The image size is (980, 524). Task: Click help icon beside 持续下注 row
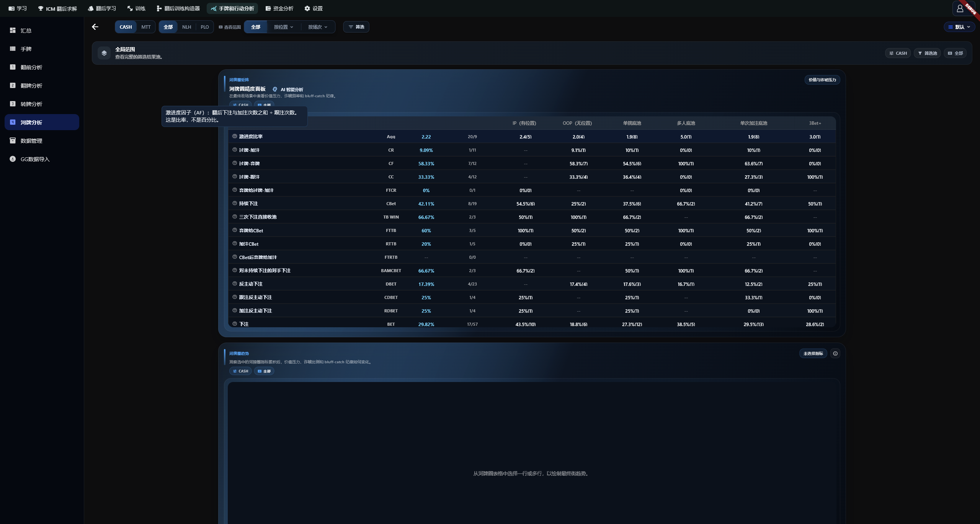pyautogui.click(x=235, y=203)
